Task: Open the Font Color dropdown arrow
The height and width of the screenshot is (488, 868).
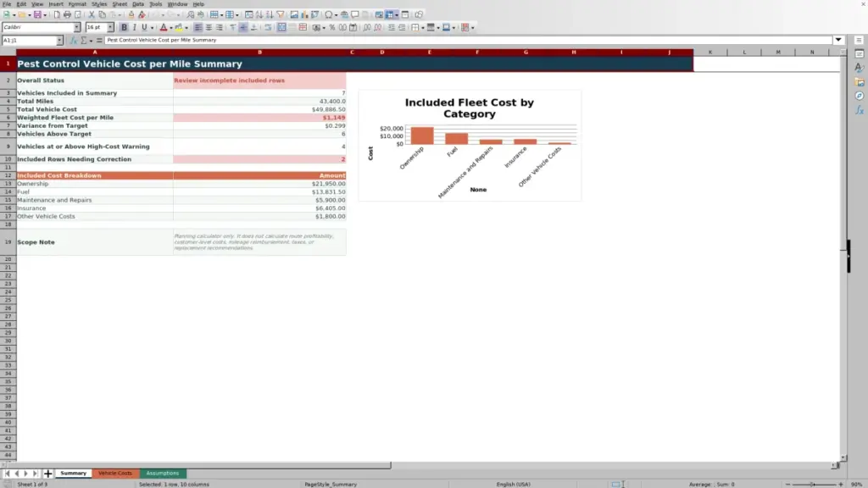Action: (171, 27)
